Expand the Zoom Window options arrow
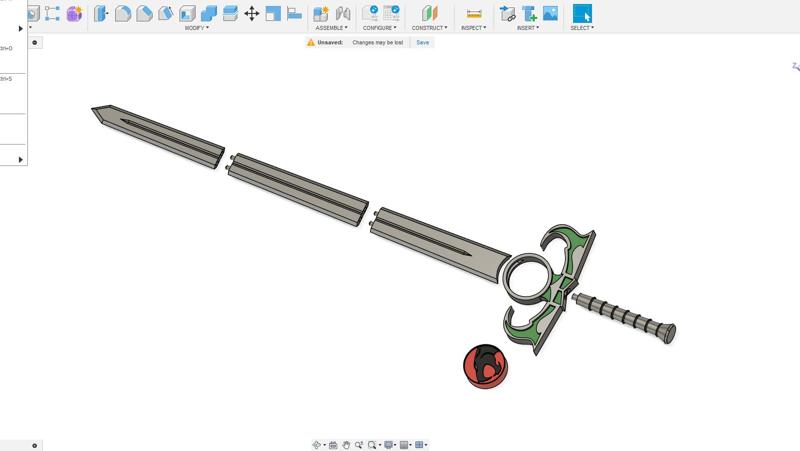This screenshot has width=800, height=451. [x=380, y=445]
